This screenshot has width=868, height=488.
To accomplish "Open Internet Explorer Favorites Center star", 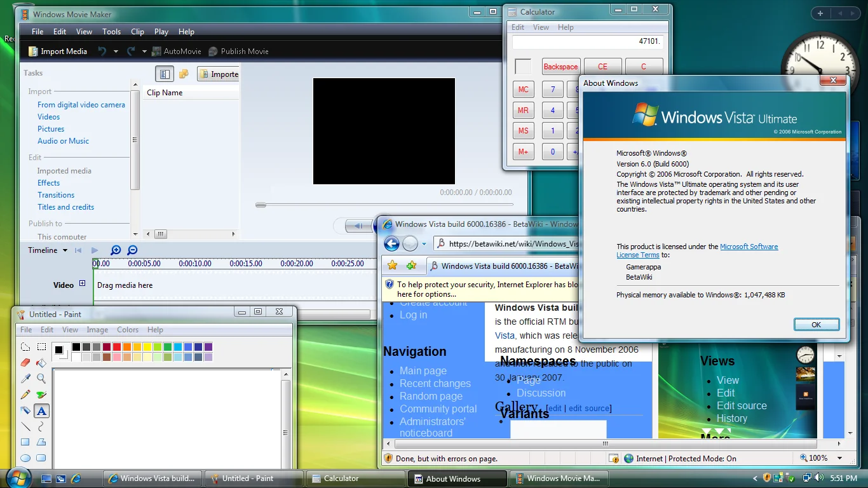I will click(x=393, y=266).
